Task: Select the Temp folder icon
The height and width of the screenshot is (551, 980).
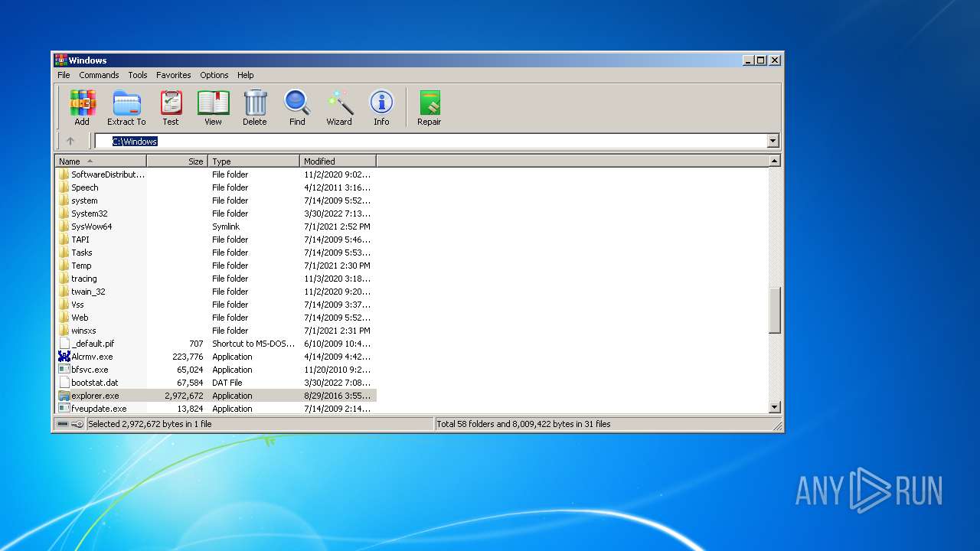Action: point(64,266)
